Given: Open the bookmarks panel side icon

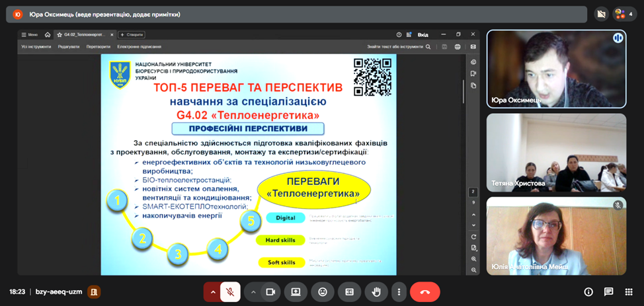Looking at the screenshot, I should click(x=474, y=74).
